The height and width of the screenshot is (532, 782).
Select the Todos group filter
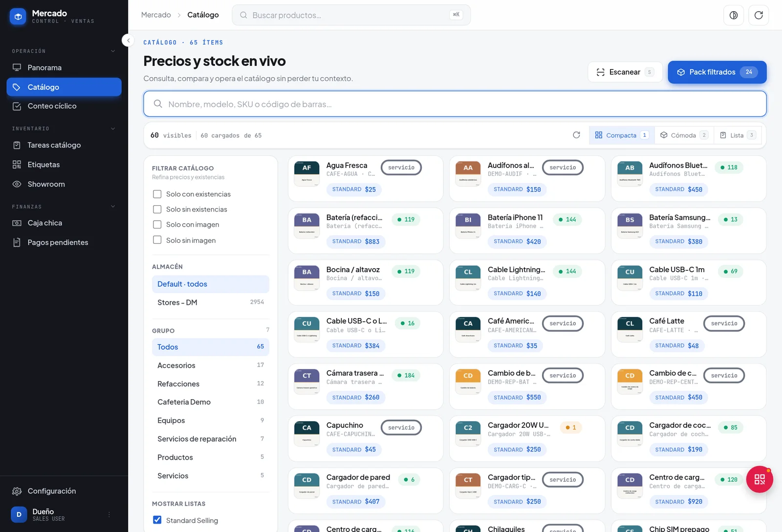(211, 347)
